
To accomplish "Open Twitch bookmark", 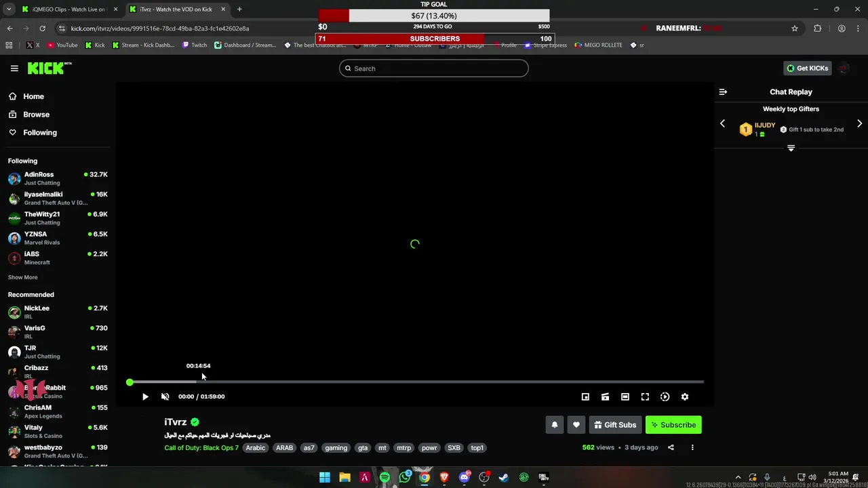I will tap(195, 45).
